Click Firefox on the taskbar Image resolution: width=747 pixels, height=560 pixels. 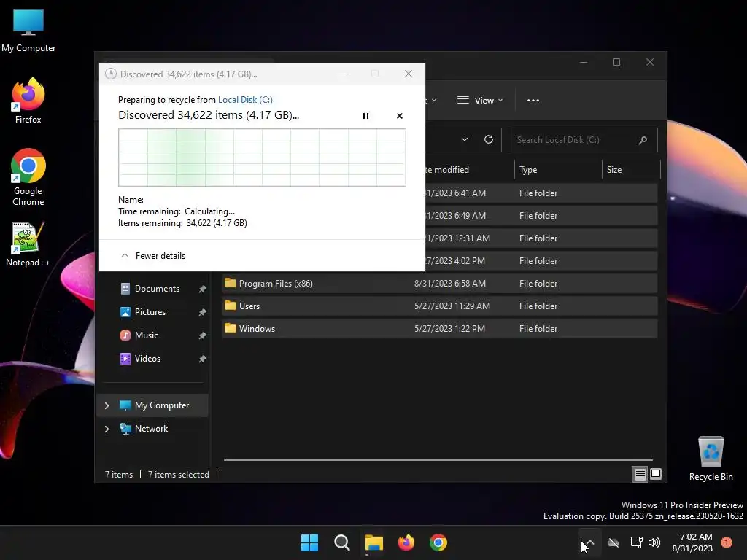point(406,542)
